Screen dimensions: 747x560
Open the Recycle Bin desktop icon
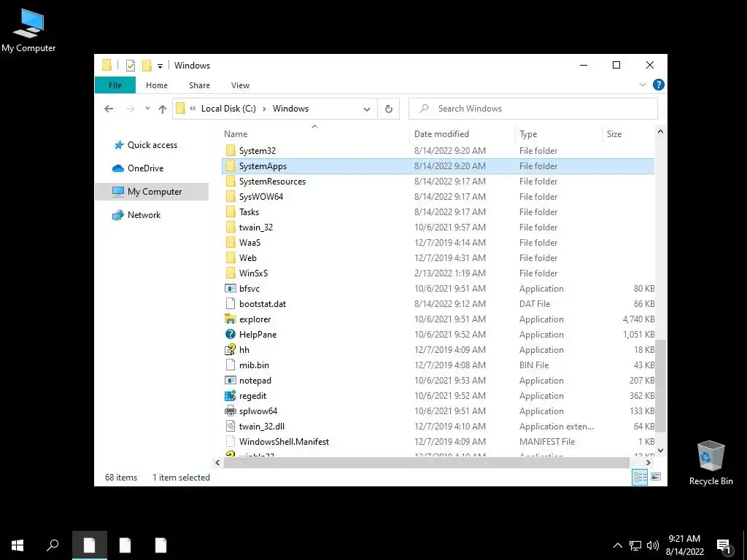coord(711,463)
